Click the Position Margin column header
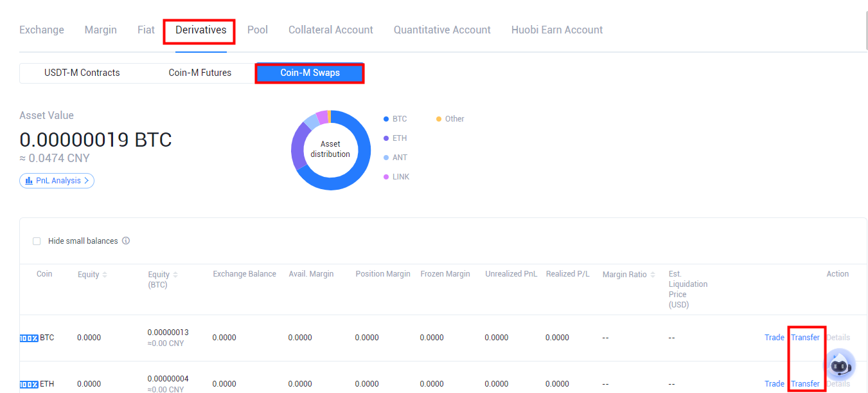Image resolution: width=868 pixels, height=393 pixels. 383,274
